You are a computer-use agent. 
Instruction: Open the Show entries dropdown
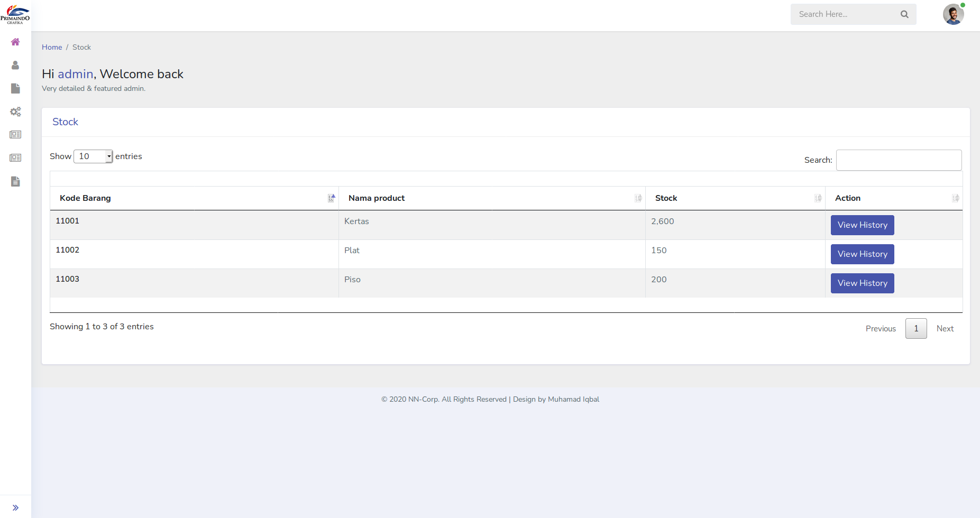pyautogui.click(x=93, y=156)
